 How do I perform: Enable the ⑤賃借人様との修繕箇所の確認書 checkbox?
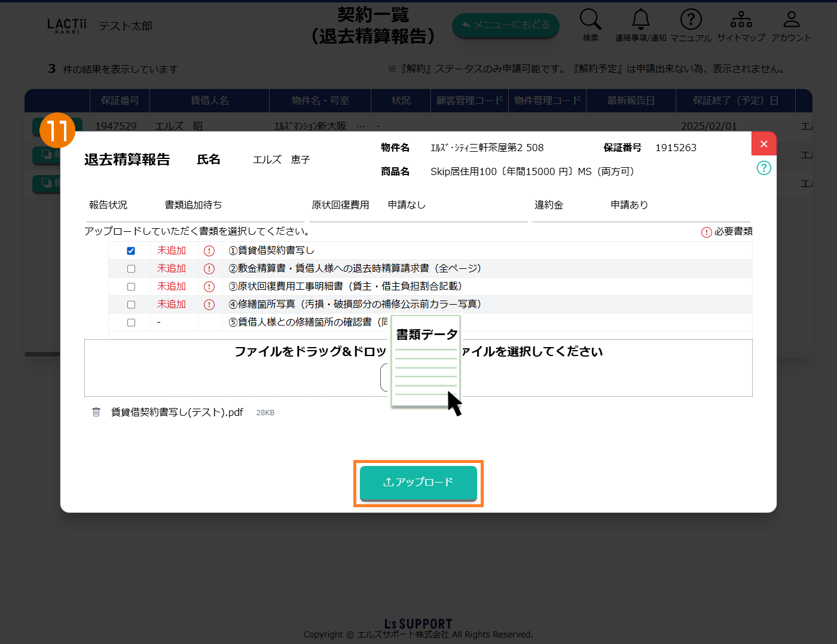[x=131, y=323]
